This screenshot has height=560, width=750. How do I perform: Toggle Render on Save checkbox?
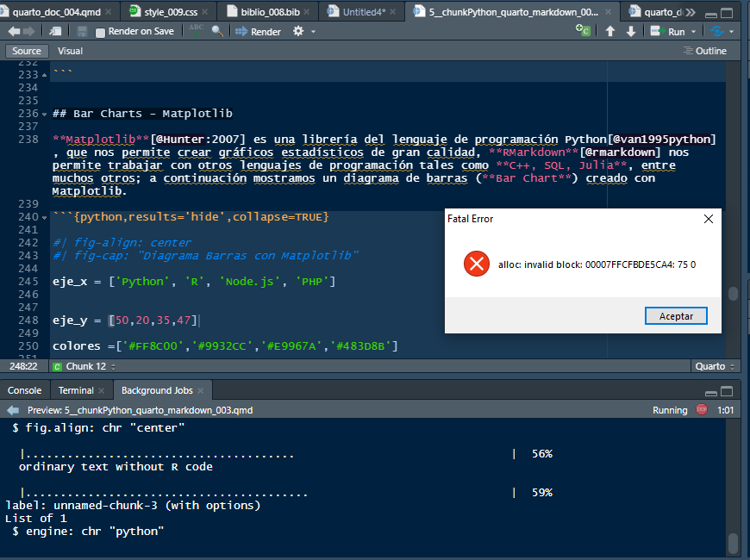(x=100, y=33)
